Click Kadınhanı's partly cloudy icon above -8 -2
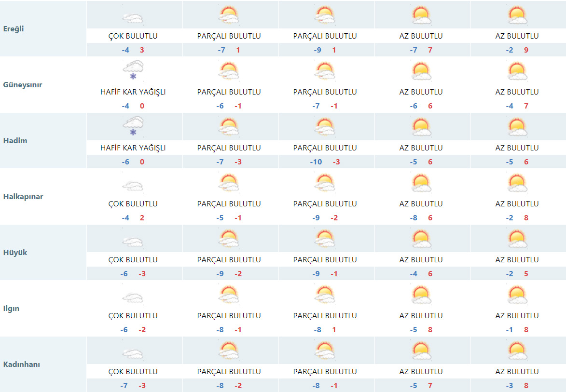 (x=229, y=351)
